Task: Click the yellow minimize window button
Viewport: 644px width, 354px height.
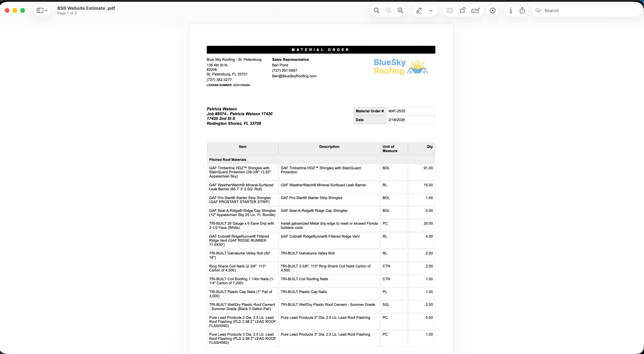Action: click(x=15, y=10)
